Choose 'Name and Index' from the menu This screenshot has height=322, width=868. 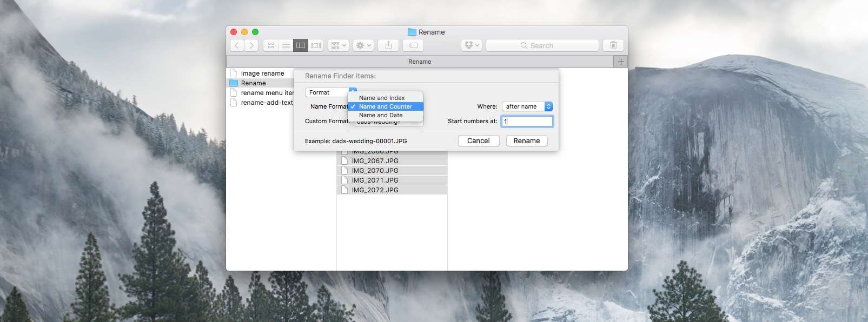[x=382, y=98]
